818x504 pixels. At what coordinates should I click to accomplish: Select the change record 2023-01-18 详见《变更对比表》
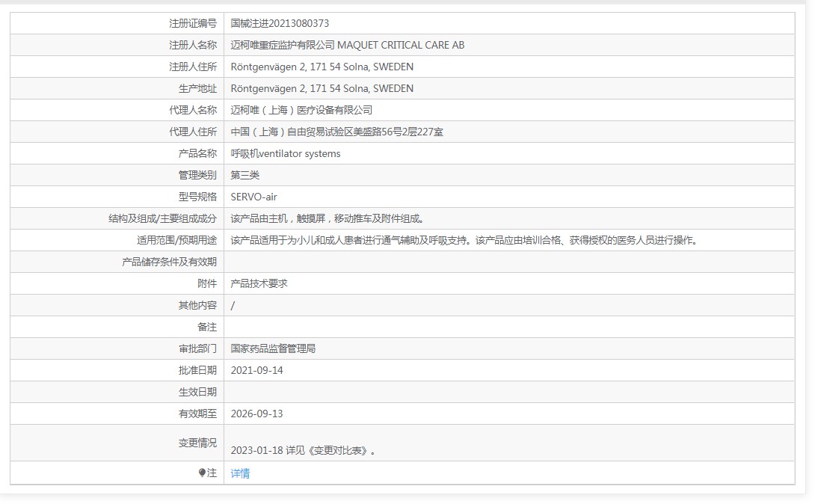(x=303, y=450)
